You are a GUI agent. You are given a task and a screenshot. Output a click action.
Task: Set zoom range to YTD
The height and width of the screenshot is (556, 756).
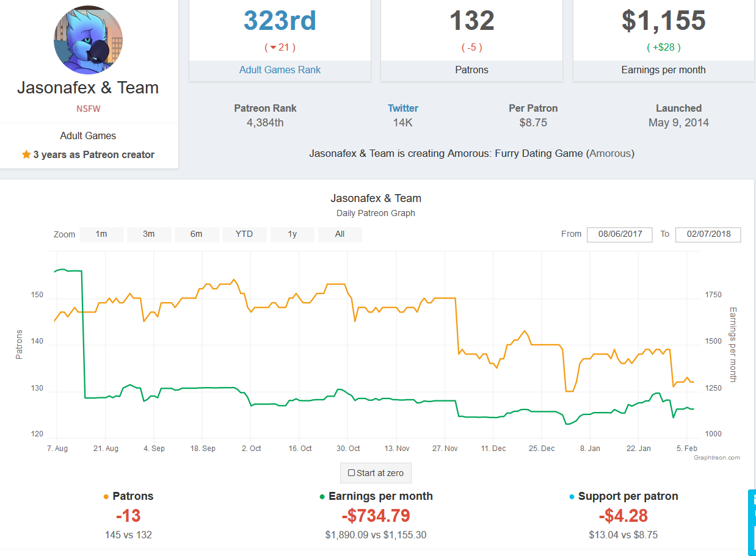[x=244, y=234]
